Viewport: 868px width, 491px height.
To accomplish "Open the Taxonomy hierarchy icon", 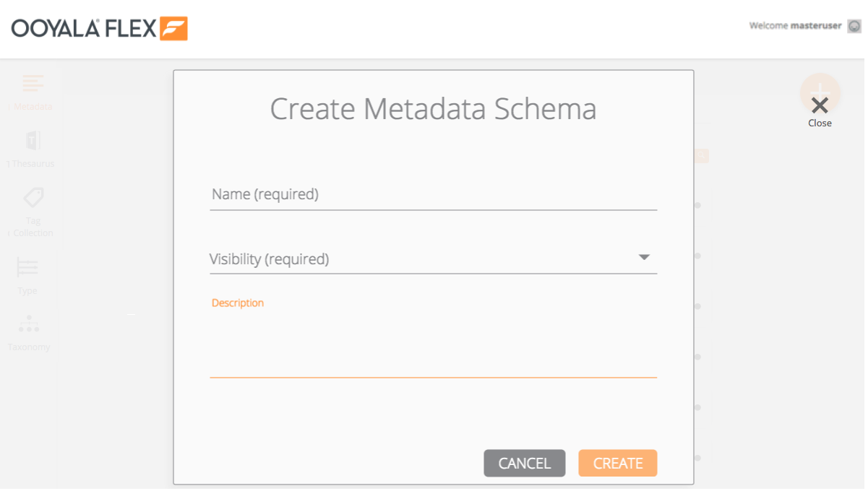I will (x=29, y=324).
